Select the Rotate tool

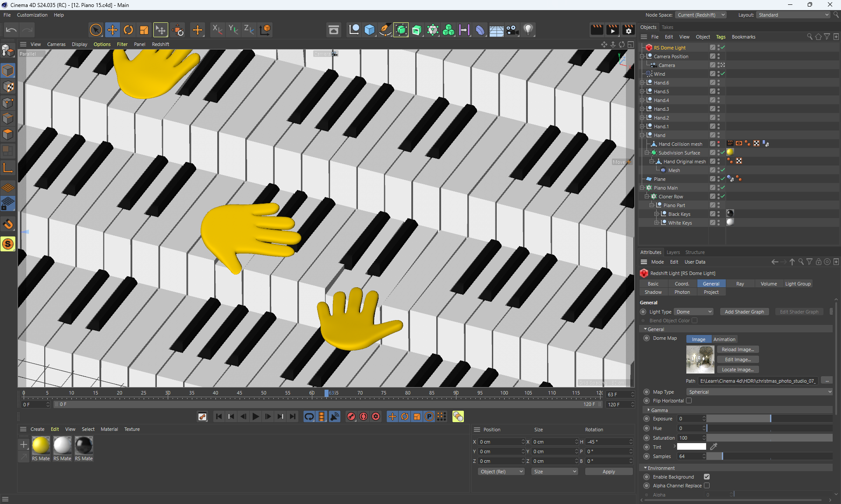128,30
